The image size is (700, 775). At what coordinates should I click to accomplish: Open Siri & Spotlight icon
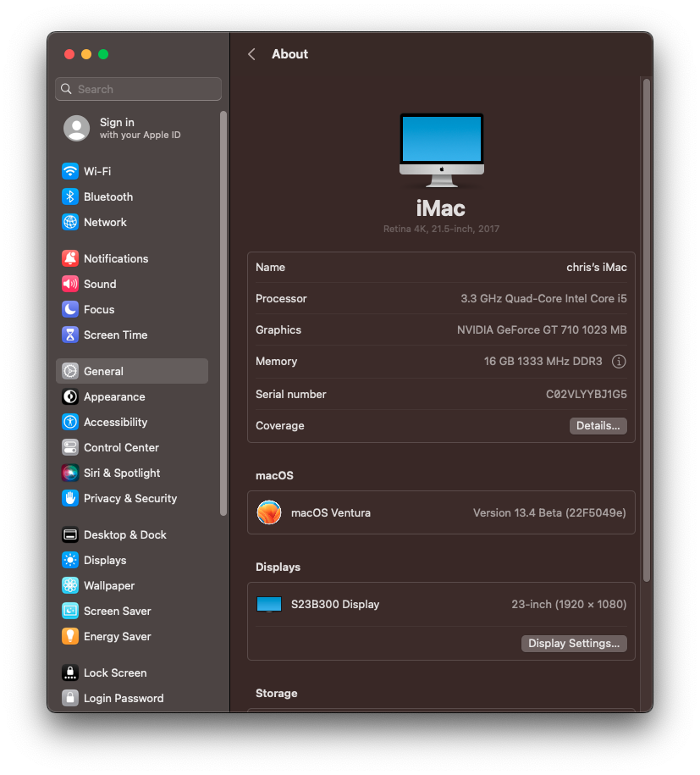[70, 473]
